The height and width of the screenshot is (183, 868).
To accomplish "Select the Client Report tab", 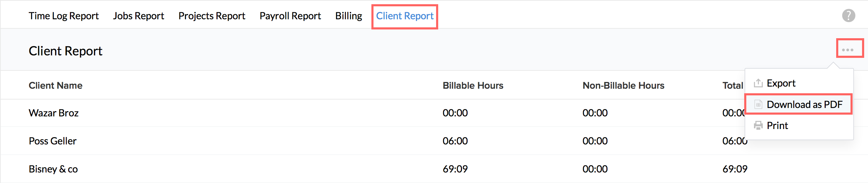I will click(x=405, y=16).
